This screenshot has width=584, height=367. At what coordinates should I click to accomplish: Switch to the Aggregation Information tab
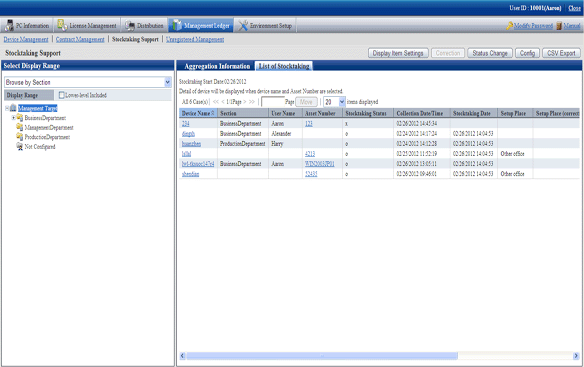[x=217, y=66]
